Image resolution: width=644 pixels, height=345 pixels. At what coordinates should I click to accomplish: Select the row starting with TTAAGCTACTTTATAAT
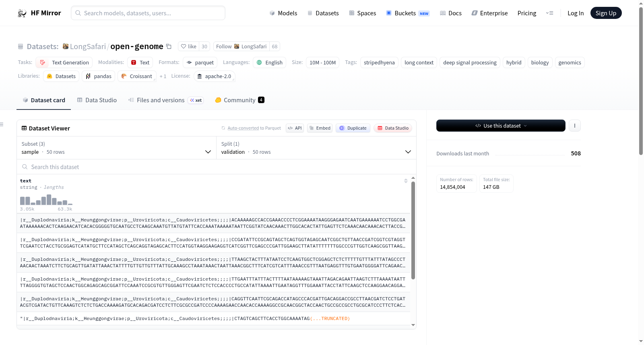[x=213, y=262]
